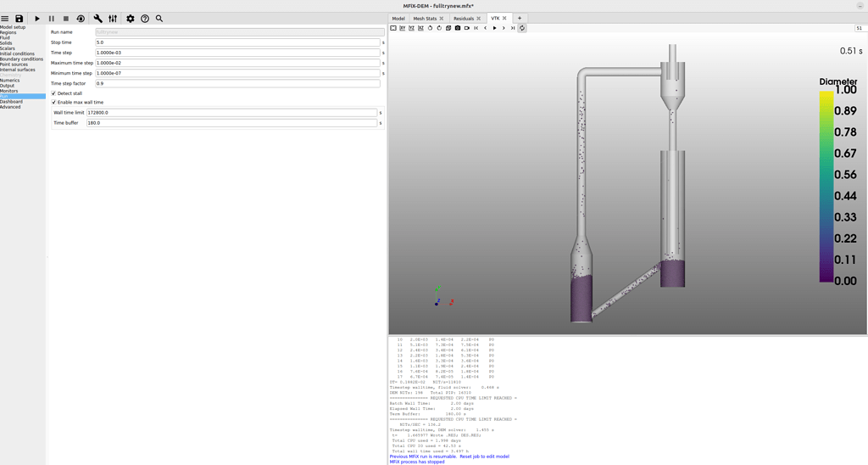The height and width of the screenshot is (465, 868).
Task: Open the gear Settings icon
Action: [130, 18]
